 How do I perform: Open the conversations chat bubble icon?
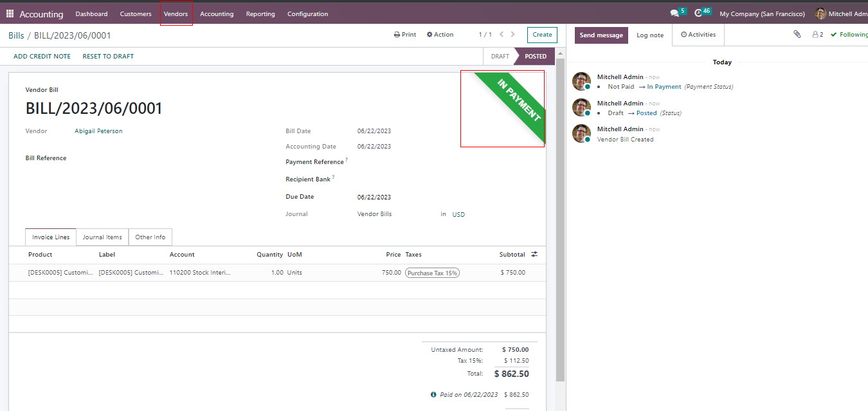pyautogui.click(x=674, y=14)
